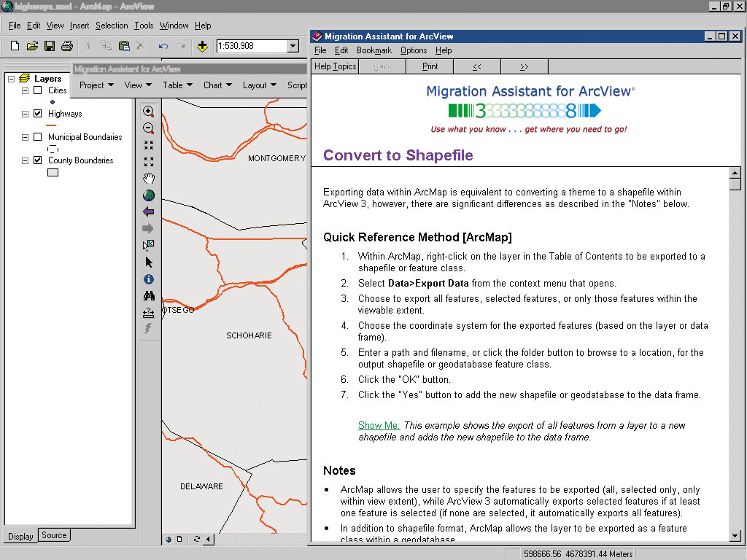Click the Help Topics button
Viewport: 747px width, 560px height.
click(335, 66)
